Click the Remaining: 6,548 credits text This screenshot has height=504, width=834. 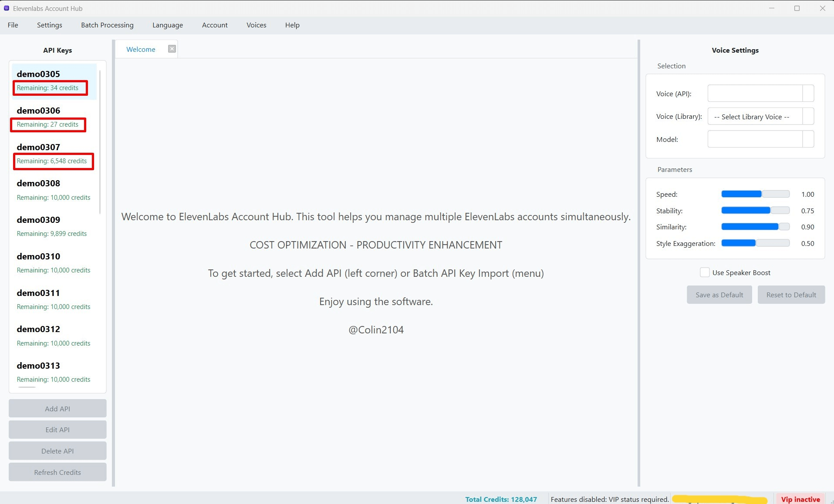[x=52, y=161]
